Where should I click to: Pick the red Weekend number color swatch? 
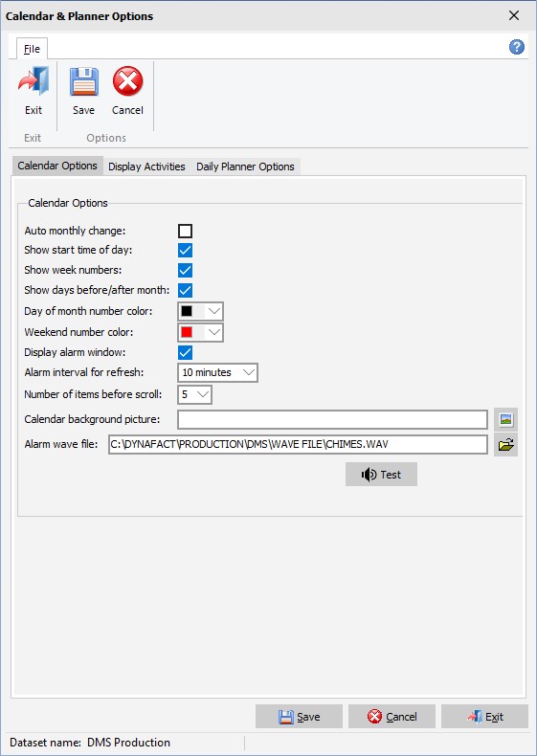point(187,332)
